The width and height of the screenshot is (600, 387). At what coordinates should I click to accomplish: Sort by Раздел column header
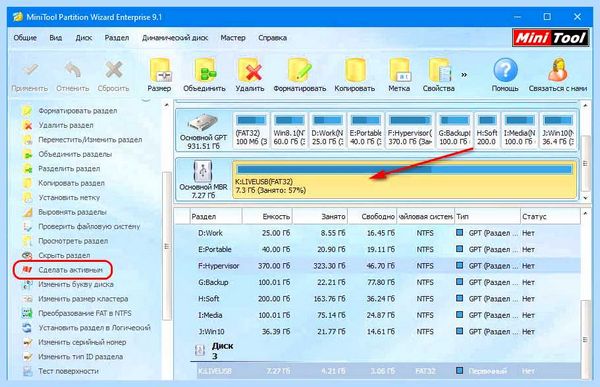[x=216, y=217]
